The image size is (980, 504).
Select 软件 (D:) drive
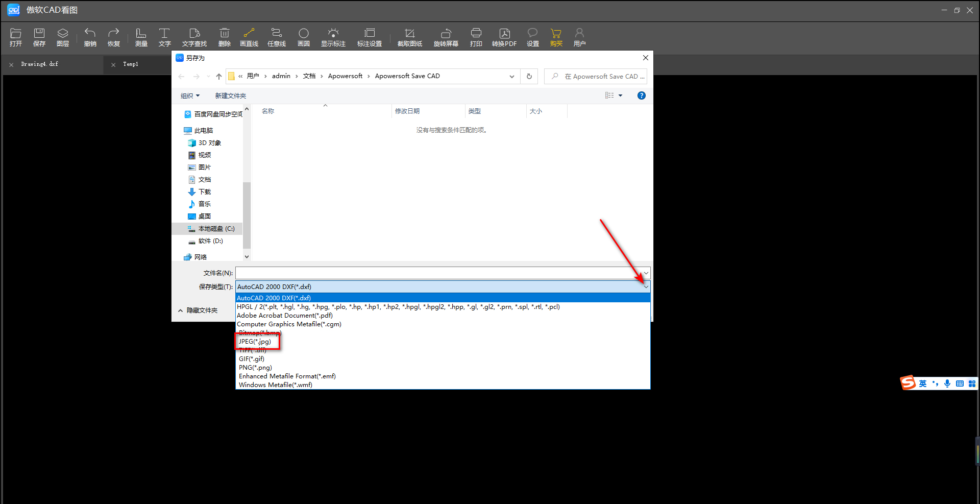click(x=205, y=241)
